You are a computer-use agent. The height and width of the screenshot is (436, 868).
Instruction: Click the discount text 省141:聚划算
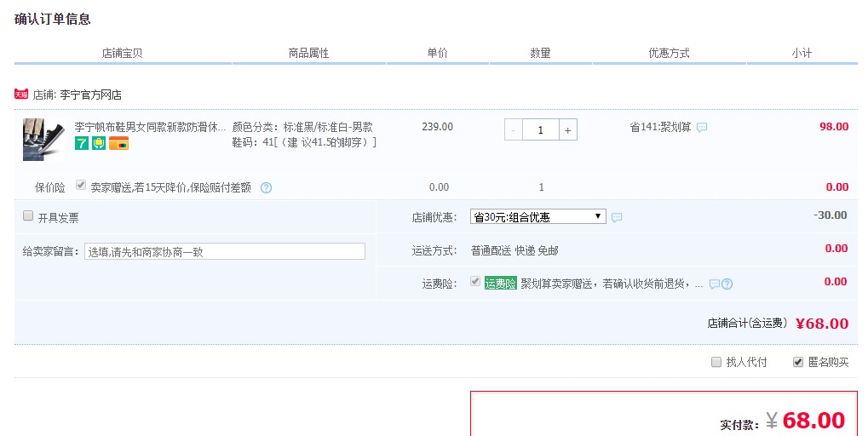coord(660,127)
